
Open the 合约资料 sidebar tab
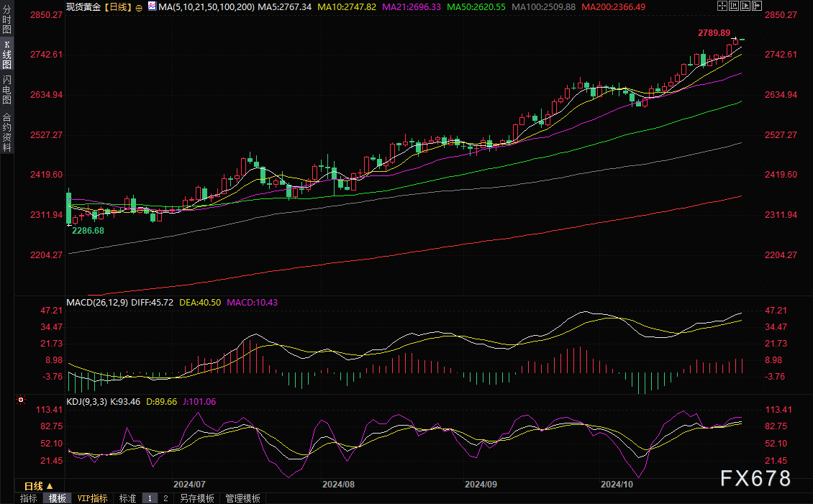click(x=6, y=132)
